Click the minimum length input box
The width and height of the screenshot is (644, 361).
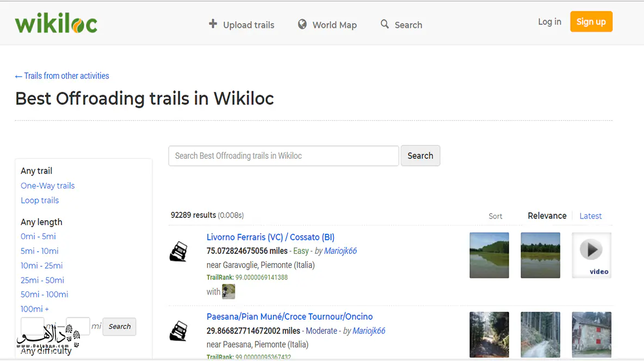pyautogui.click(x=33, y=327)
